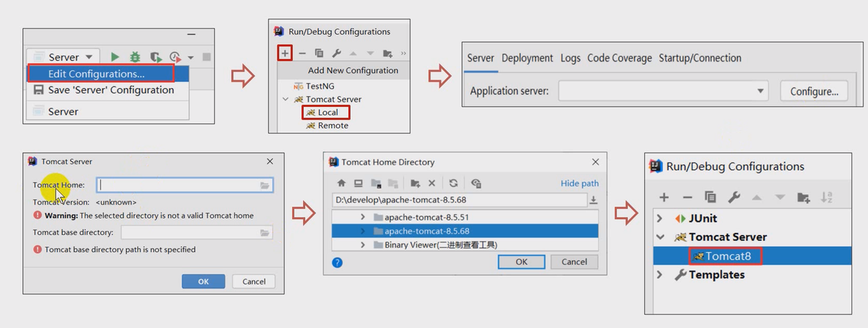
Task: Expand the apache-tomcat-8.5.68 folder
Action: (x=363, y=231)
